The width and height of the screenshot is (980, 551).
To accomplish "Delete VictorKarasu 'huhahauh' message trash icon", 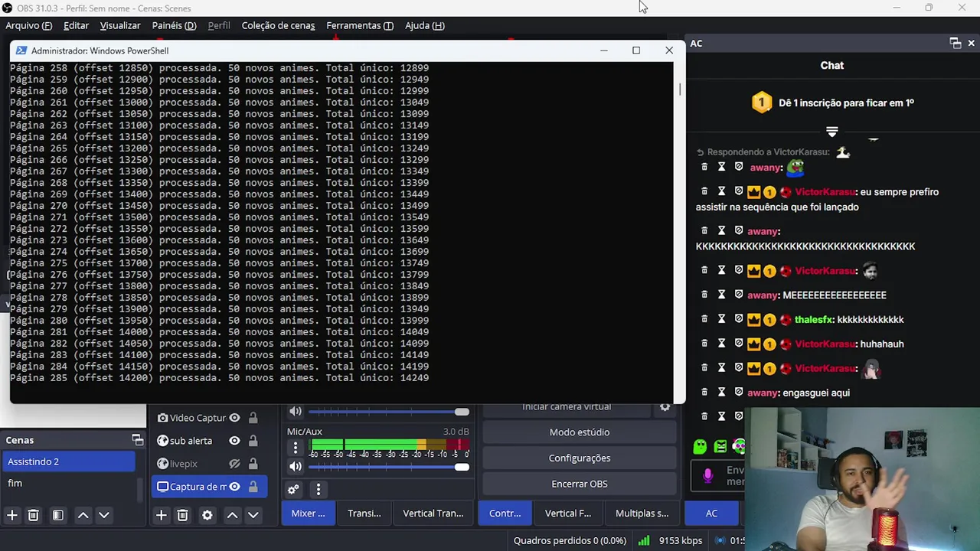I will pos(704,344).
